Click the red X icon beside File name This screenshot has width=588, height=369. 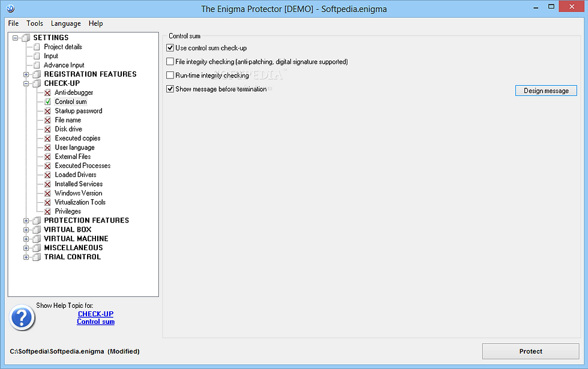47,120
